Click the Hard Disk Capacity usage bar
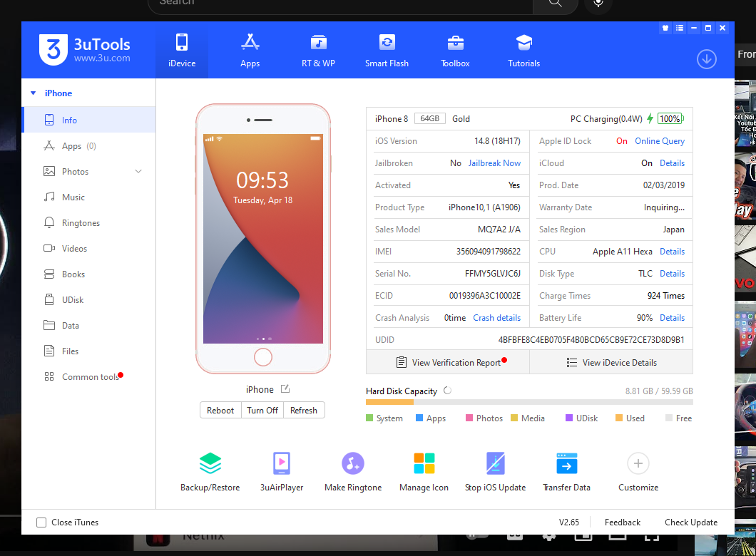756x556 pixels. click(x=528, y=402)
